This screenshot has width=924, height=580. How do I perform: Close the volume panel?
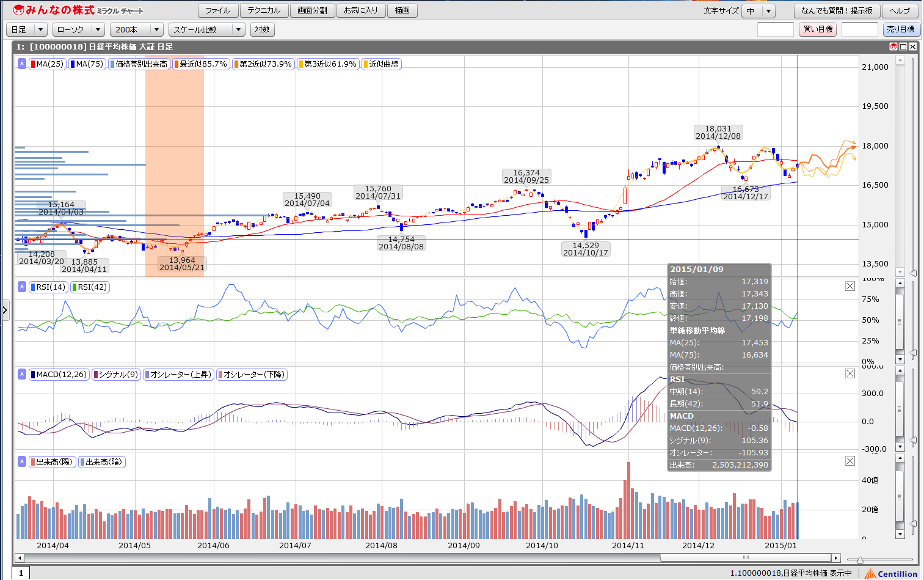tap(849, 461)
